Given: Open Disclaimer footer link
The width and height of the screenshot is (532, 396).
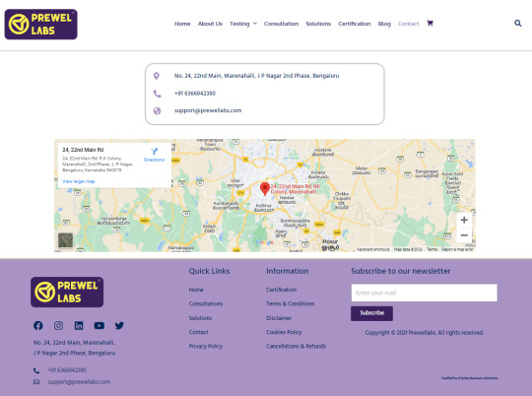Looking at the screenshot, I should click(x=279, y=318).
